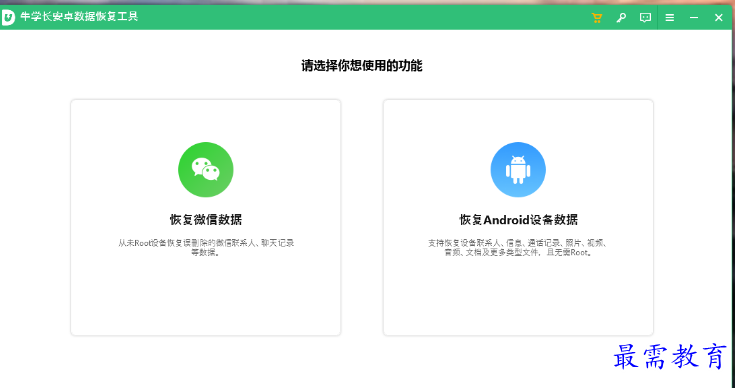This screenshot has width=735, height=388.
Task: Click the key registration icon
Action: (621, 18)
